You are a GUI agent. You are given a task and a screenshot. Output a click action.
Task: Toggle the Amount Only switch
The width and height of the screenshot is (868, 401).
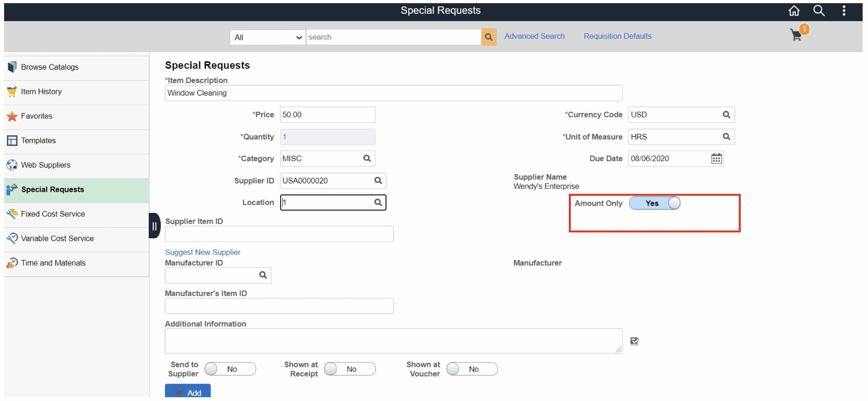(x=654, y=203)
